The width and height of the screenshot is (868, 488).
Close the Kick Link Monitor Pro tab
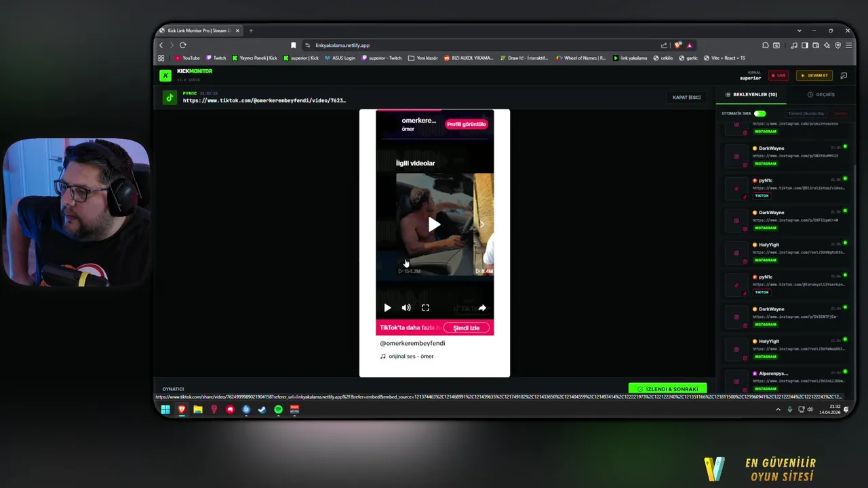[x=237, y=30]
